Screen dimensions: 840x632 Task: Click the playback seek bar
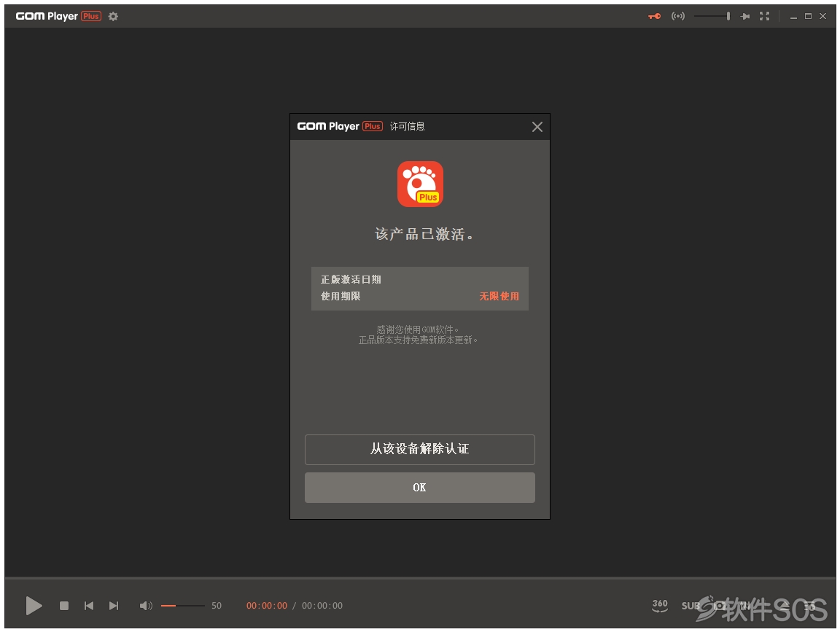tap(420, 579)
